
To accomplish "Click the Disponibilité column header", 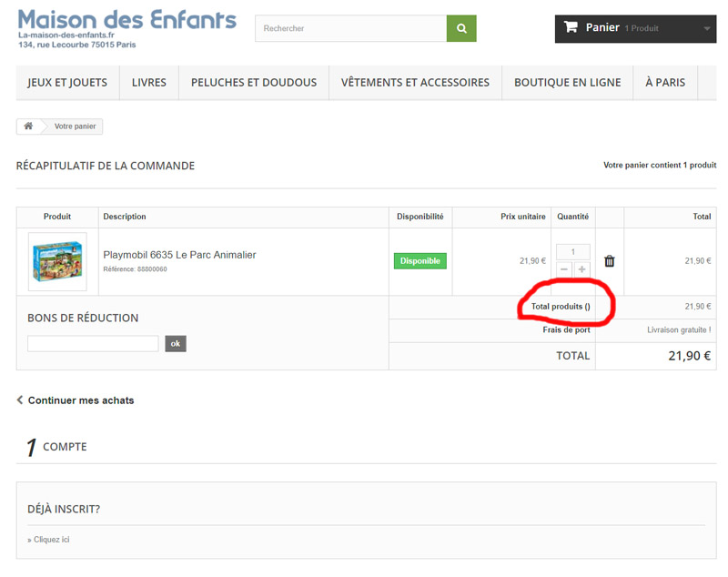I will tap(420, 217).
